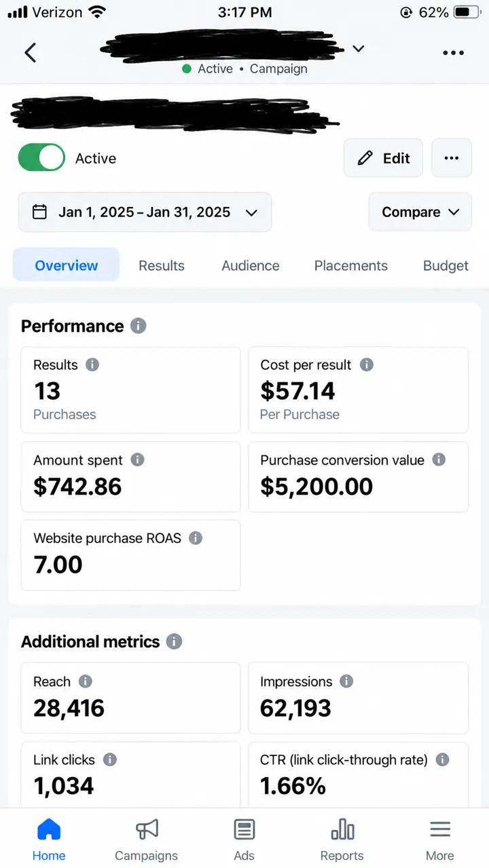Image resolution: width=489 pixels, height=868 pixels.
Task: Tap the Home icon in bottom bar
Action: pos(49,829)
